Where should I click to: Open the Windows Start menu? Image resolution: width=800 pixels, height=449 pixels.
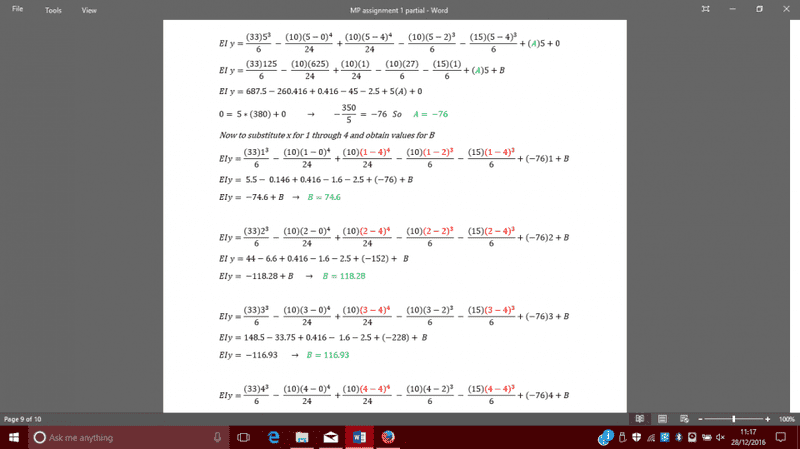(x=14, y=437)
